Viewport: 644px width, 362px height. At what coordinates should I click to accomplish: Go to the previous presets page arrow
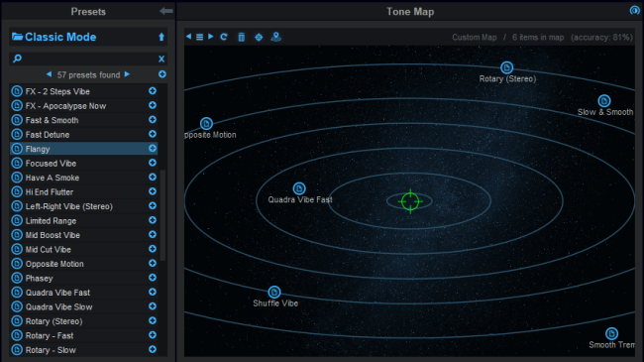[50, 74]
